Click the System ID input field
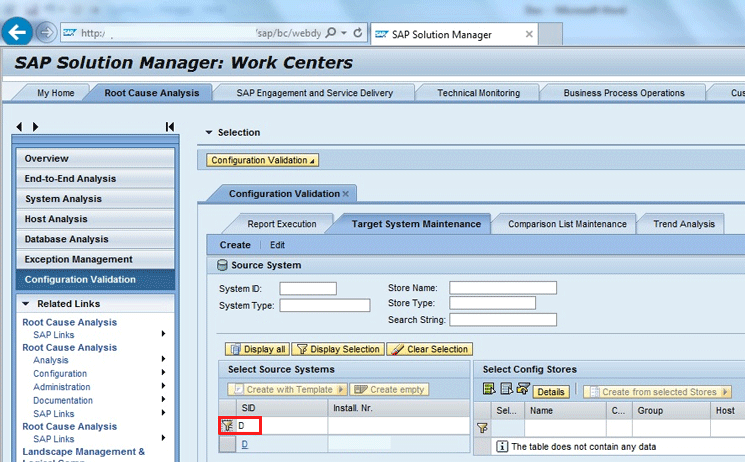745x462 pixels. click(x=308, y=289)
